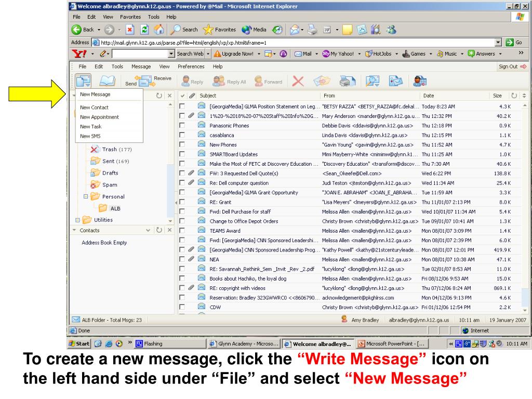The width and height of the screenshot is (532, 399).
Task: Open the IE Favorites menu
Action: point(130,17)
